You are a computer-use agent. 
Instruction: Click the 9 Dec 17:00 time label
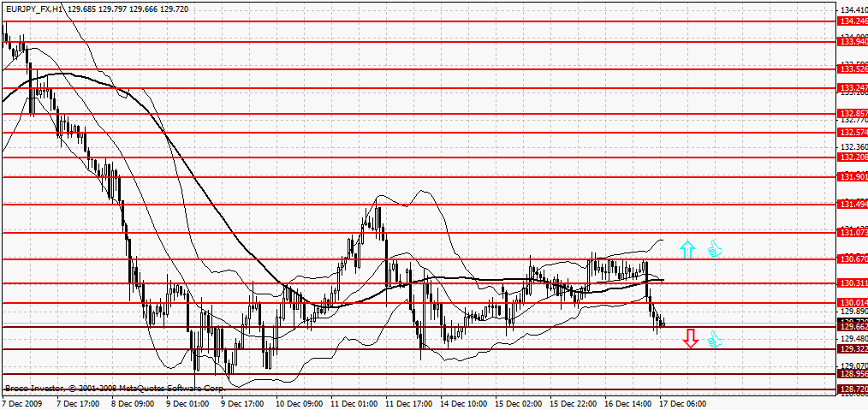point(242,404)
